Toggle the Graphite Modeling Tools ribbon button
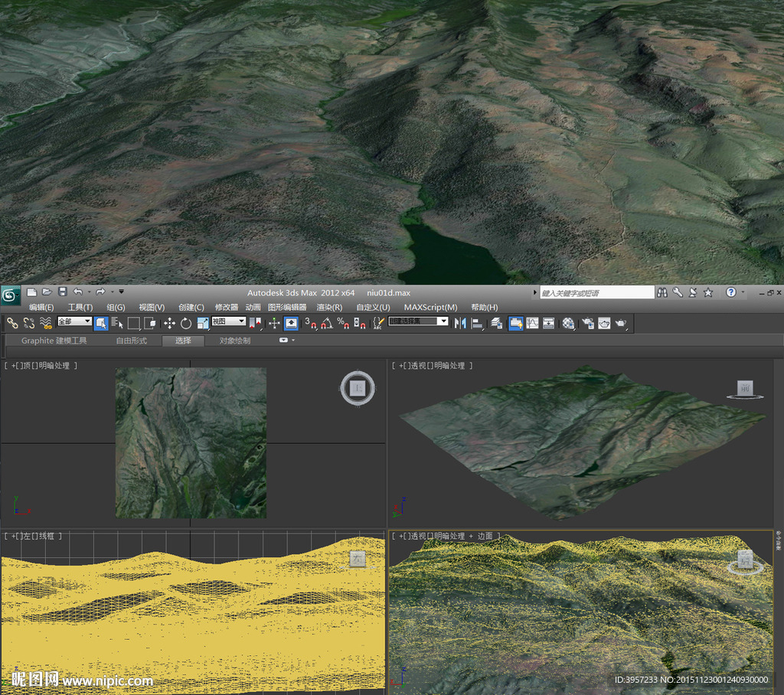This screenshot has height=695, width=784. (x=515, y=324)
